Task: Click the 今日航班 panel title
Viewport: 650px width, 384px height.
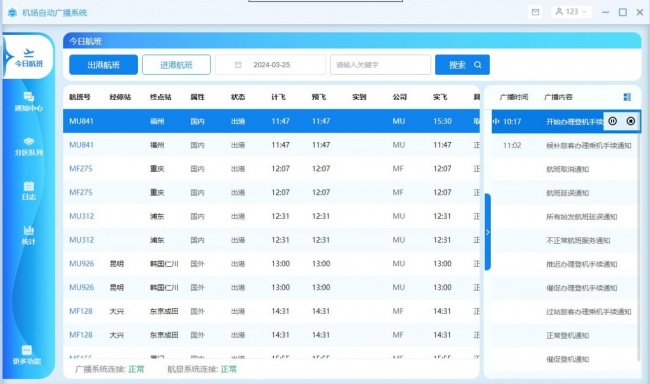Action: pos(85,41)
